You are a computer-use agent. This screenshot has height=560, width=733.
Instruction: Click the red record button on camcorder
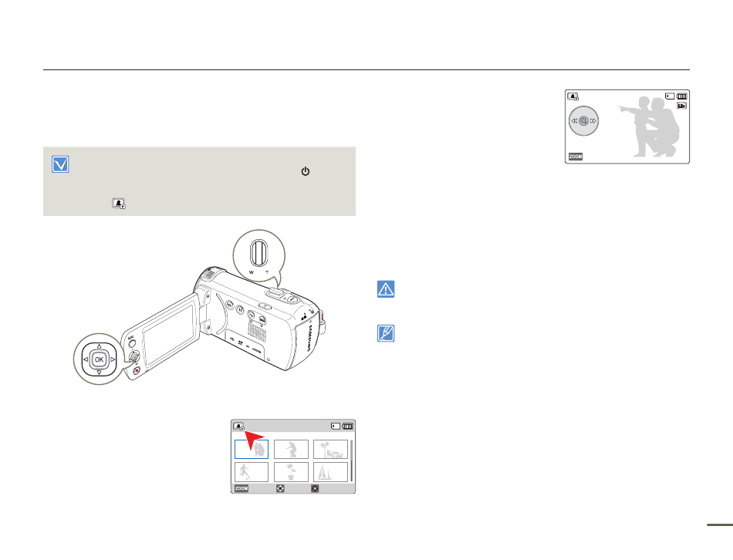[x=137, y=371]
